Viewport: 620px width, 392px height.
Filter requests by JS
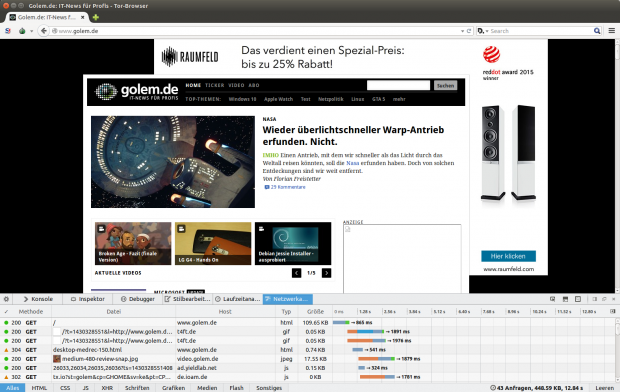pos(85,388)
